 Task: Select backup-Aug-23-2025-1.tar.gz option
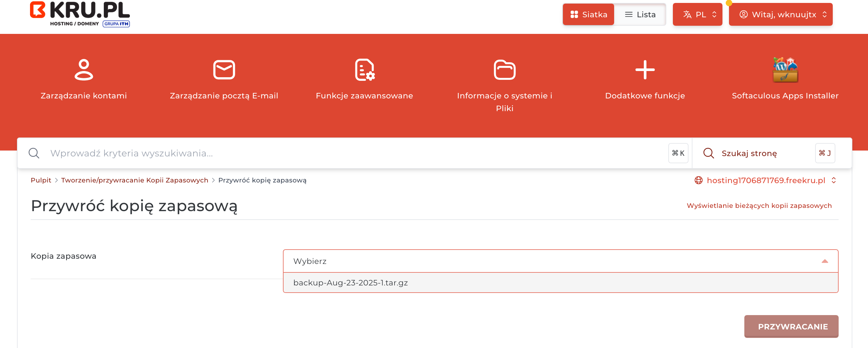click(350, 283)
